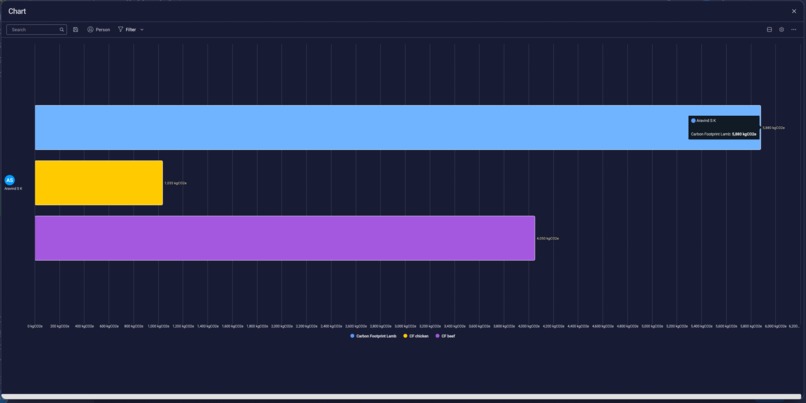Click the Aravind S K axis label

click(x=13, y=189)
